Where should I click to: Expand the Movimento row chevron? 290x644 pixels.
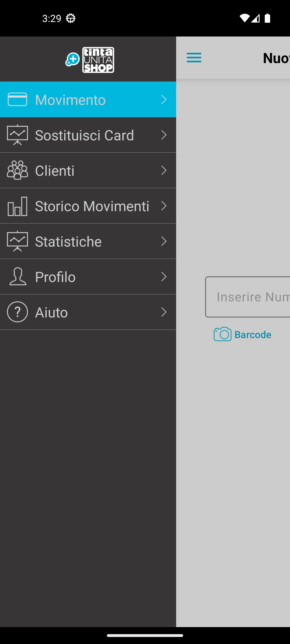pos(164,100)
